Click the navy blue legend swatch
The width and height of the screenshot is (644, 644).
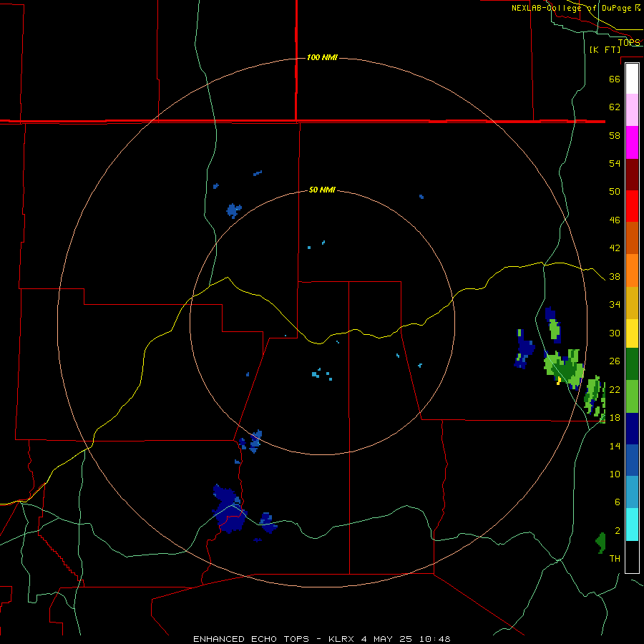click(x=632, y=429)
